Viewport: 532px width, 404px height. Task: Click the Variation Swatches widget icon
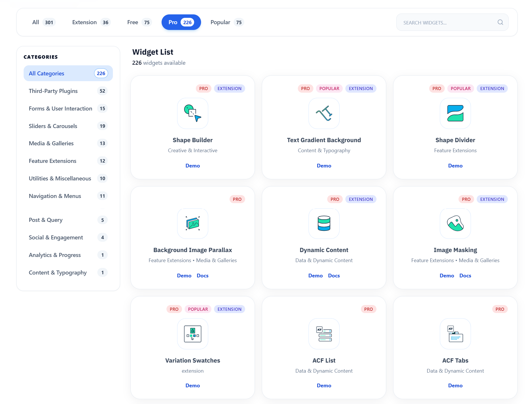[193, 334]
